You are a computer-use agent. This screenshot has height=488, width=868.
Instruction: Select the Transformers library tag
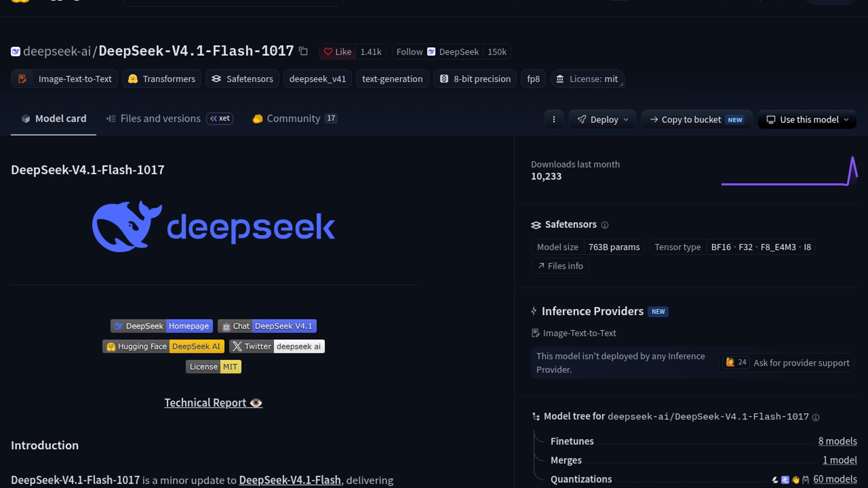[161, 79]
